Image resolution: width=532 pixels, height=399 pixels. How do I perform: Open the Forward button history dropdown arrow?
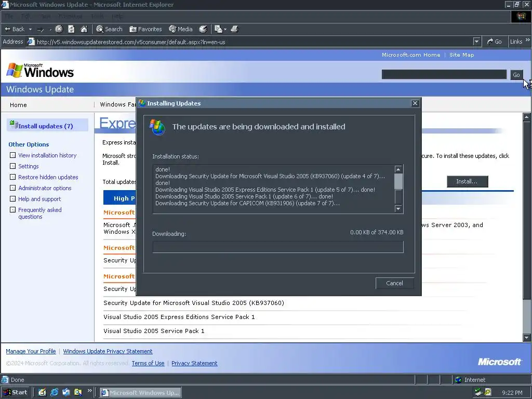click(x=50, y=30)
